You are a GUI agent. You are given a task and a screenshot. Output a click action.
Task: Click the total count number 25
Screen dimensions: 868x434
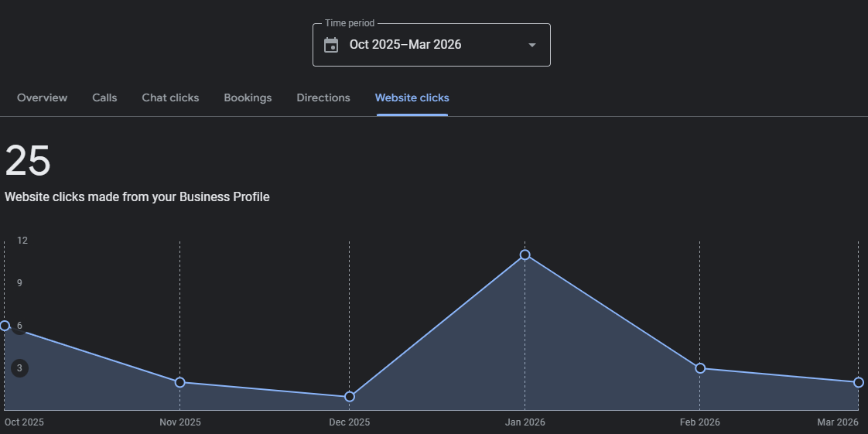28,162
